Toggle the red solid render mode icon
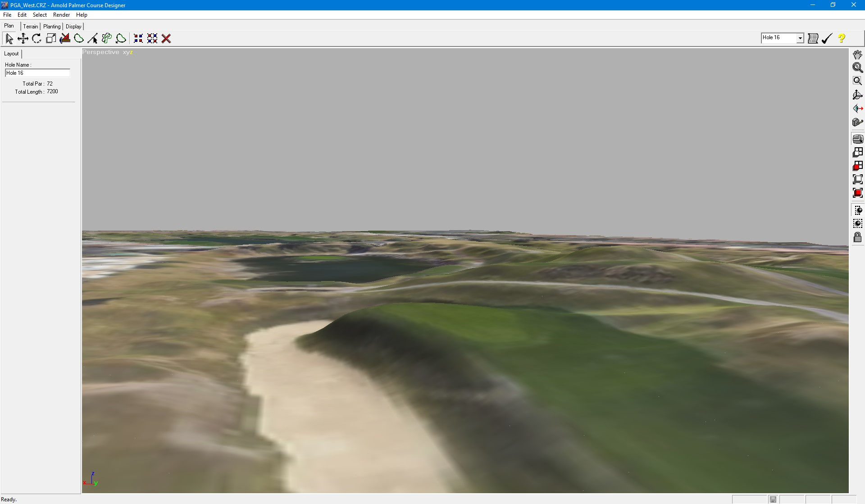Image resolution: width=865 pixels, height=504 pixels. (857, 193)
